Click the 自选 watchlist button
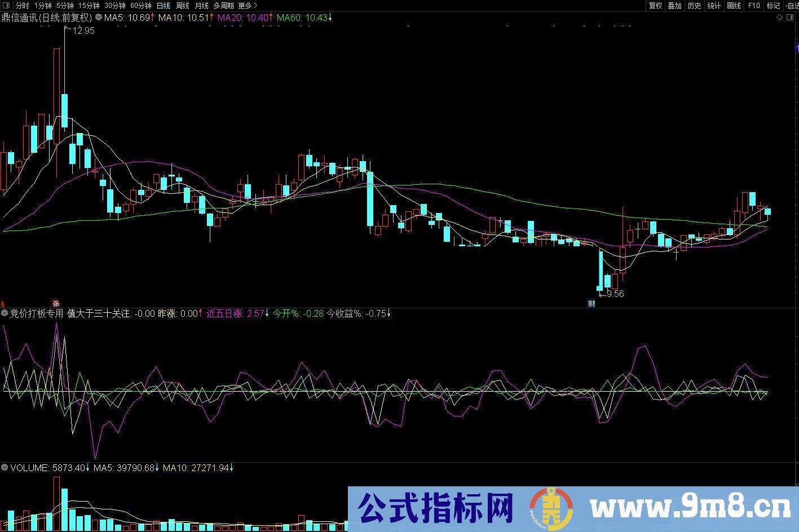Viewport: 799px width, 532px height. tap(794, 5)
